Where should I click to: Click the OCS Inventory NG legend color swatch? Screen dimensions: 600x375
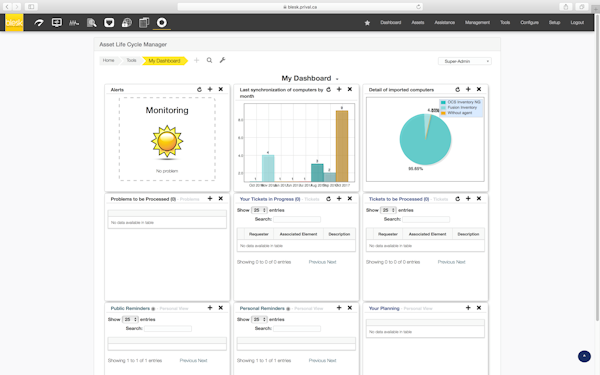click(x=443, y=103)
